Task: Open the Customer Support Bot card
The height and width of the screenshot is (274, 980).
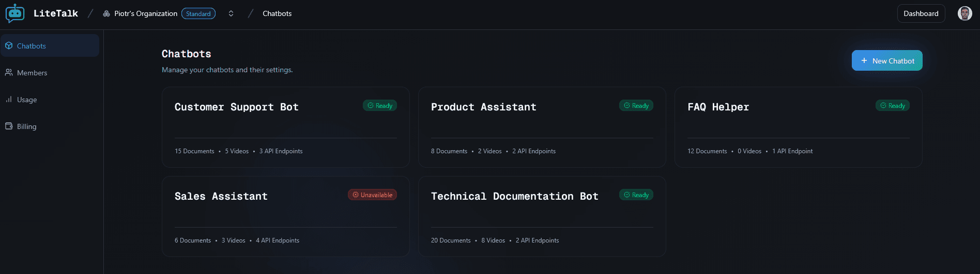Action: pyautogui.click(x=286, y=127)
